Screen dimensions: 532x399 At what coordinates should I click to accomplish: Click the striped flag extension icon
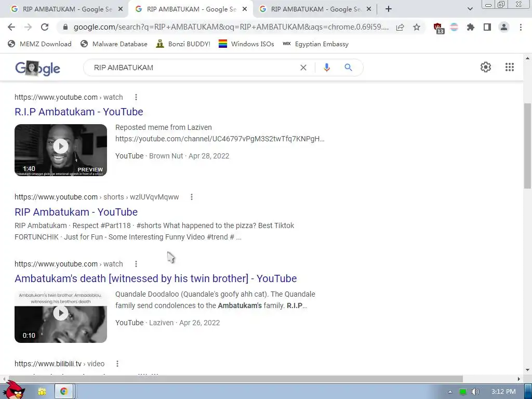tap(454, 27)
